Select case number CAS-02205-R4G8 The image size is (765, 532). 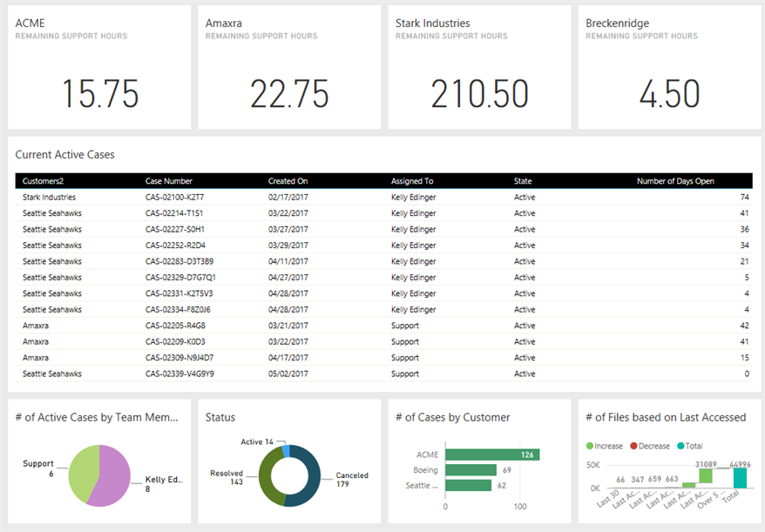[x=175, y=326]
